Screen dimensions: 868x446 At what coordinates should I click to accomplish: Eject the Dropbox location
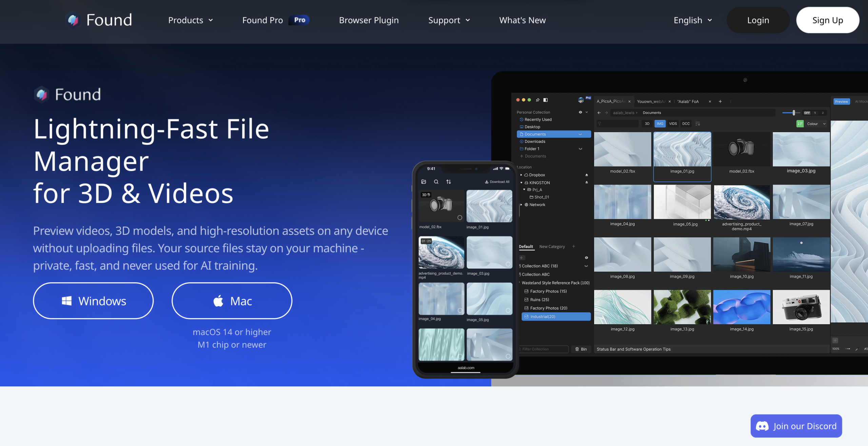point(587,175)
